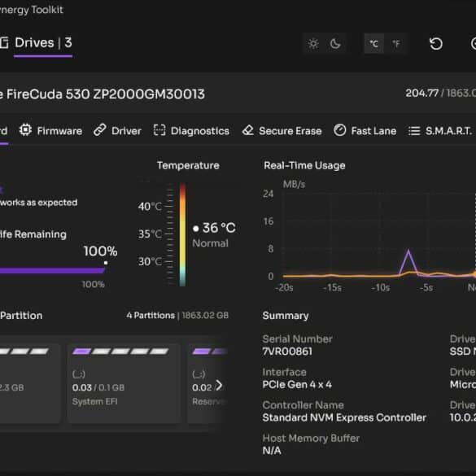The height and width of the screenshot is (476, 476).
Task: Select Celsius temperature unit
Action: (x=373, y=44)
